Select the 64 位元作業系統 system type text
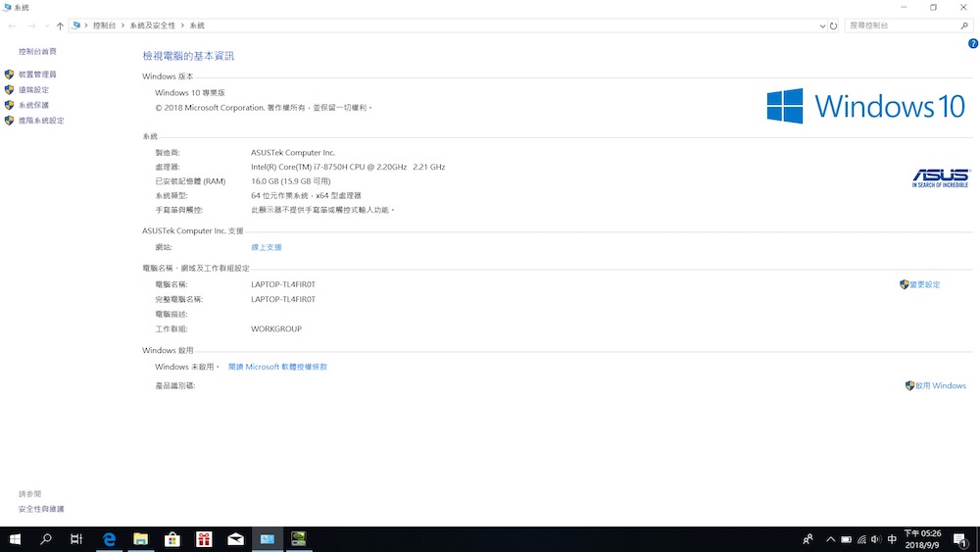980x552 pixels. [306, 196]
